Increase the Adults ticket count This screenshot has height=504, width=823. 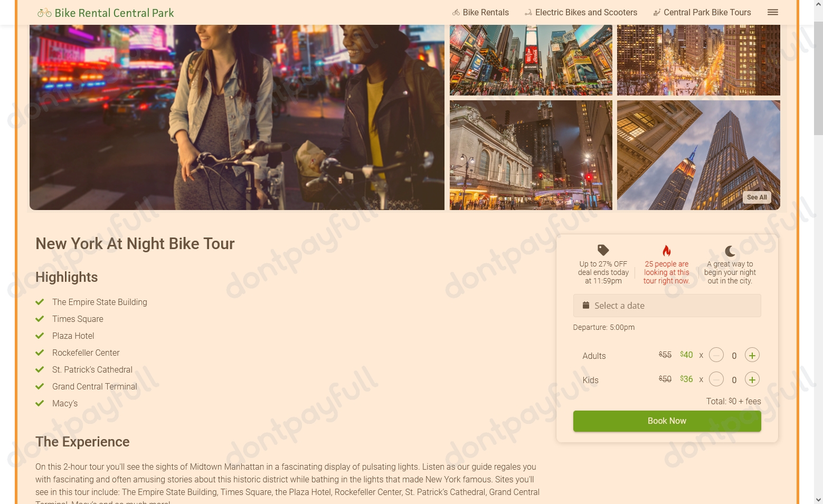coord(752,355)
